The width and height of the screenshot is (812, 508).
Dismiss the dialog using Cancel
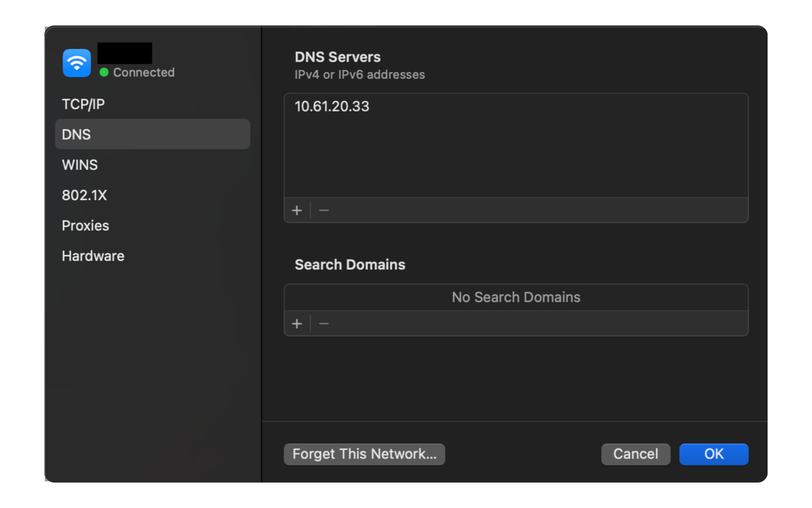click(636, 454)
